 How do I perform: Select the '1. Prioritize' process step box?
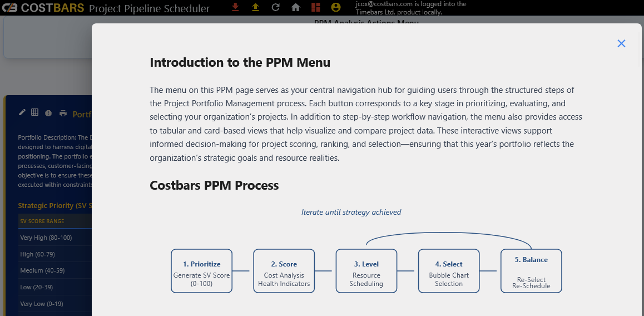point(201,271)
